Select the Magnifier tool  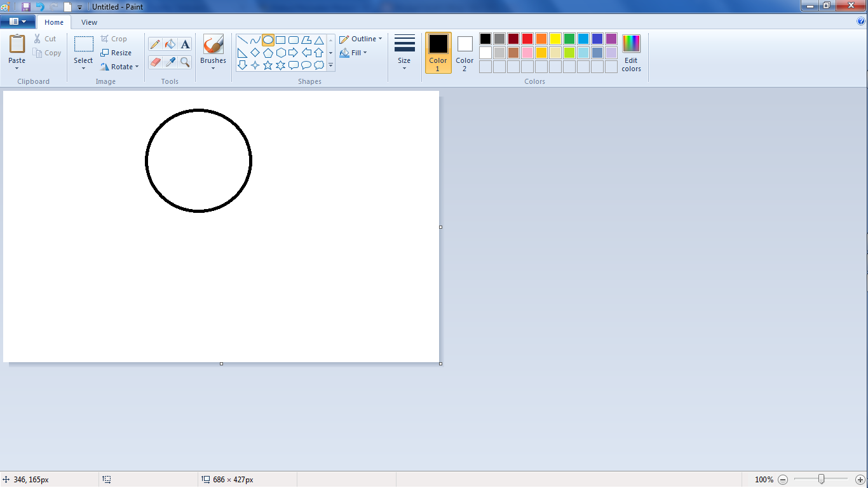pos(184,62)
